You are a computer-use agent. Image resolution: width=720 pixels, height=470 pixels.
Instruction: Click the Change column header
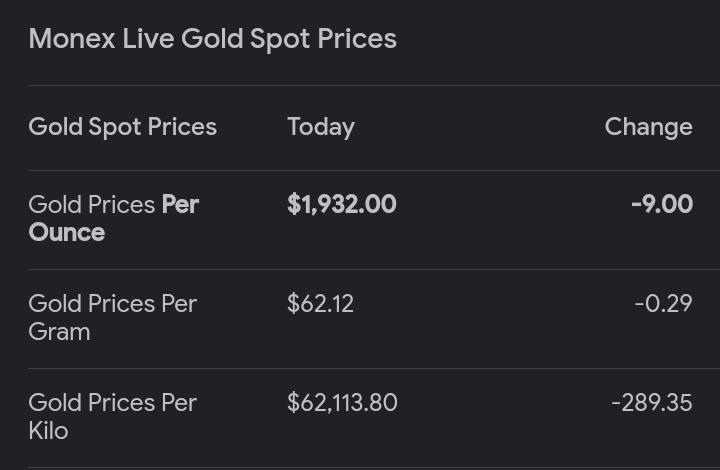648,127
